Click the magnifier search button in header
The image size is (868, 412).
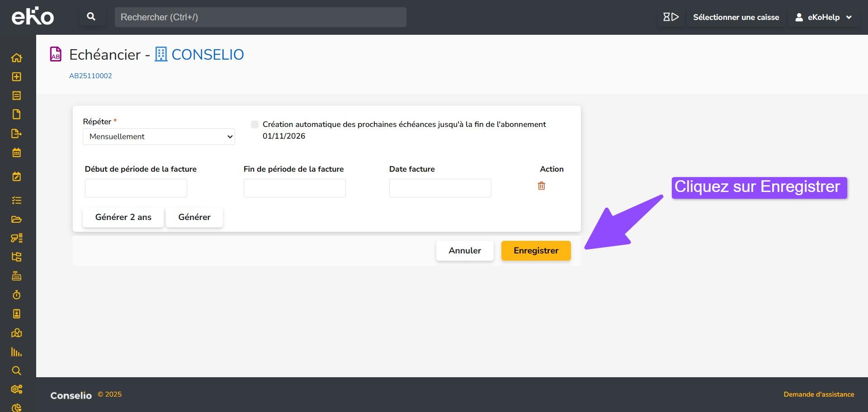pos(91,17)
